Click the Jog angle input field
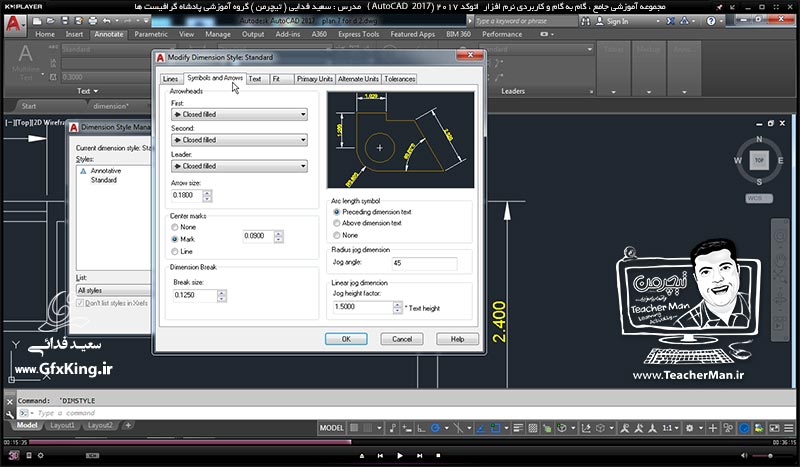The image size is (800, 467). pos(424,263)
